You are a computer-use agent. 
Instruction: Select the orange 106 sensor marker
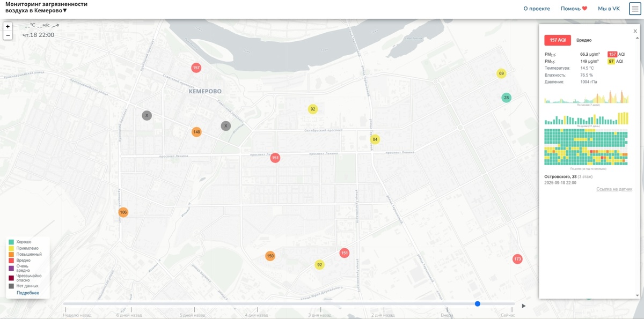[123, 212]
